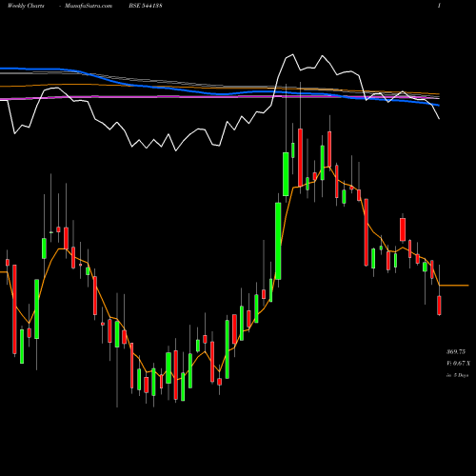Click the 'BSE 544138' symbol label
The height and width of the screenshot is (476, 476).
(146, 6)
